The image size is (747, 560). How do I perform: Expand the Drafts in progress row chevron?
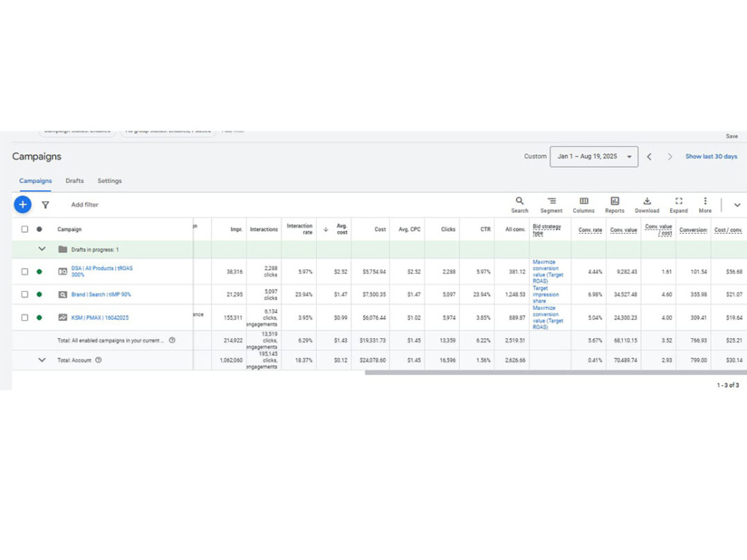pyautogui.click(x=42, y=249)
